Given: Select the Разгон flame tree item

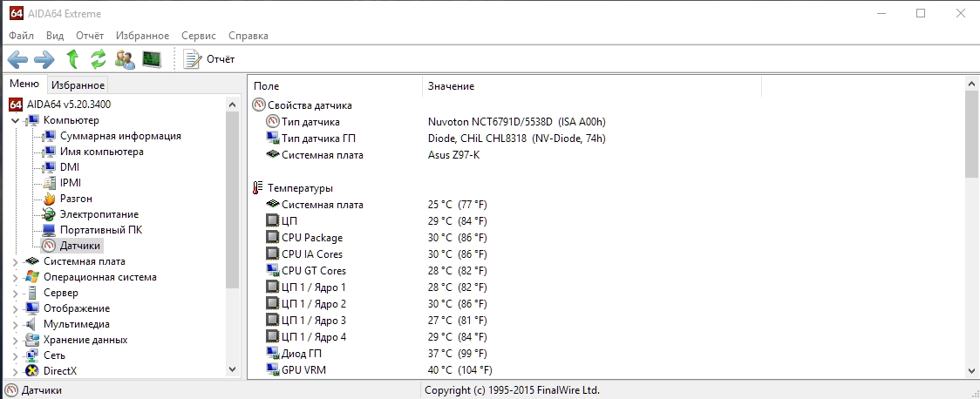Looking at the screenshot, I should 76,199.
